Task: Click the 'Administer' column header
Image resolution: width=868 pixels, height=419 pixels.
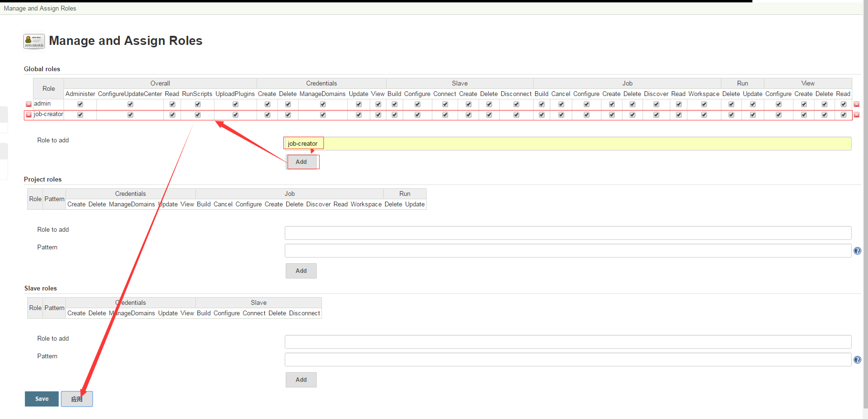Action: 80,94
